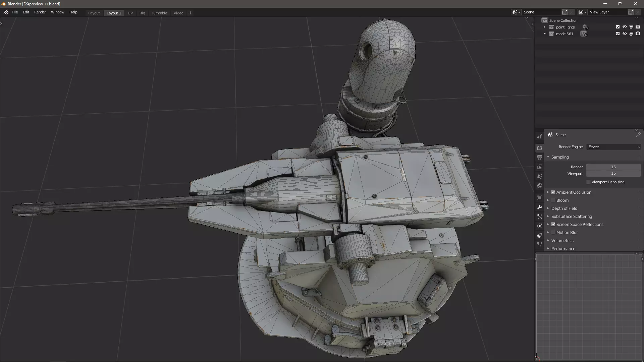Switch to the Turntable workspace tab

click(159, 13)
